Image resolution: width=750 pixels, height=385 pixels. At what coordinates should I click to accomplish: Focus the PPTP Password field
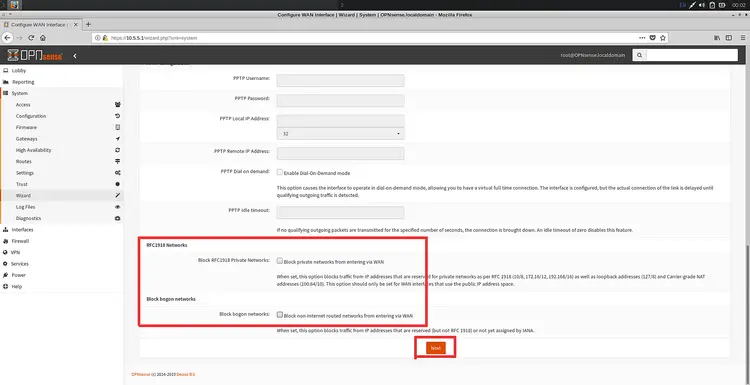point(341,100)
